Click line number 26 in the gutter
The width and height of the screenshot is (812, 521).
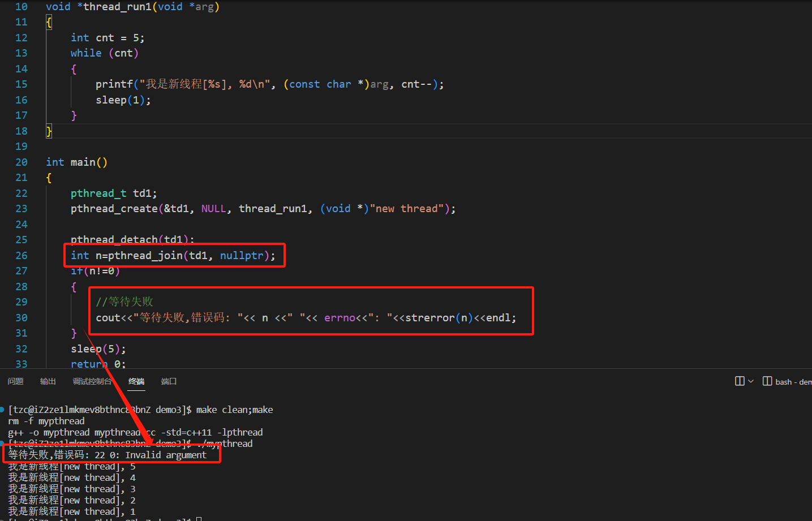[x=22, y=256]
